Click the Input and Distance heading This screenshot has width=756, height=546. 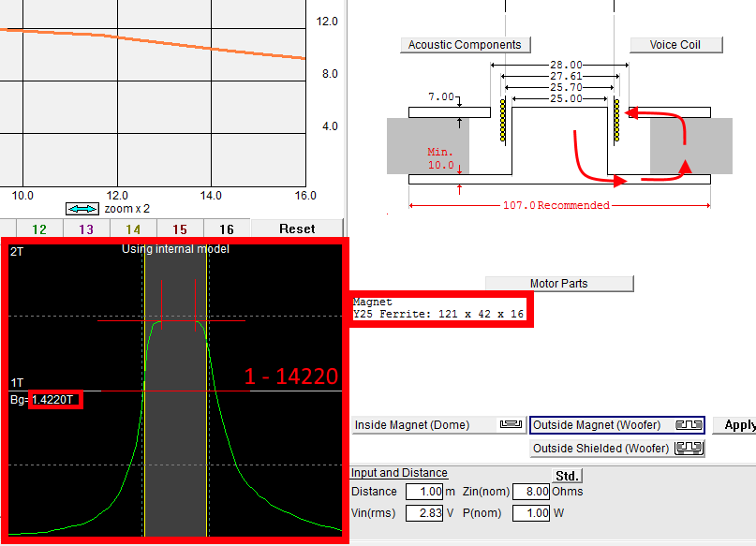click(x=399, y=473)
